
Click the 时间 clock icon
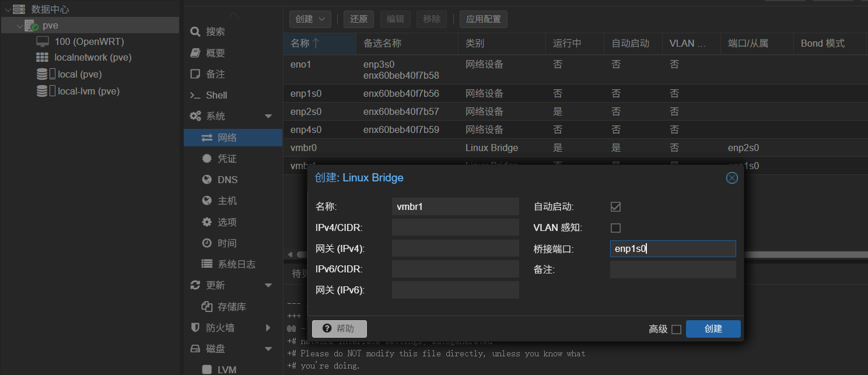pyautogui.click(x=206, y=243)
